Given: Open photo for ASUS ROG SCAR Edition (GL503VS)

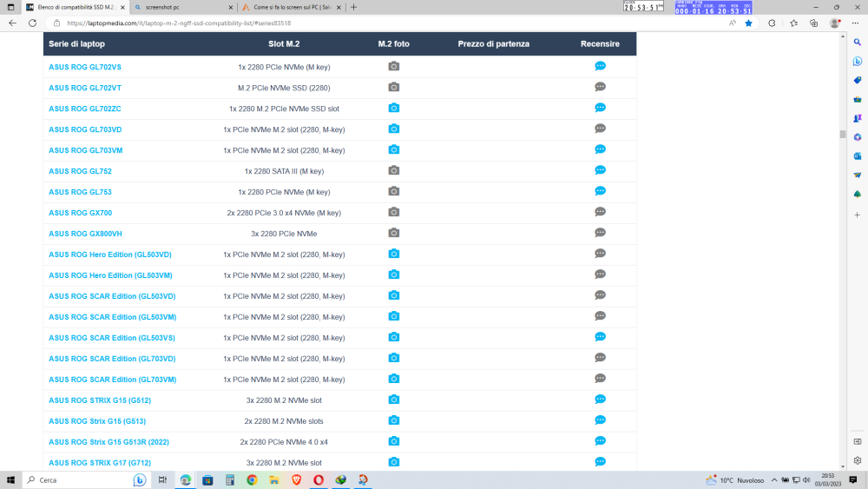Looking at the screenshot, I should pyautogui.click(x=393, y=337).
